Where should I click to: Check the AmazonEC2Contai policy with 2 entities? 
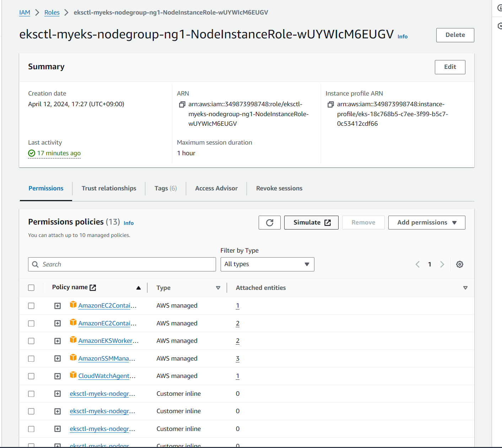click(x=31, y=323)
